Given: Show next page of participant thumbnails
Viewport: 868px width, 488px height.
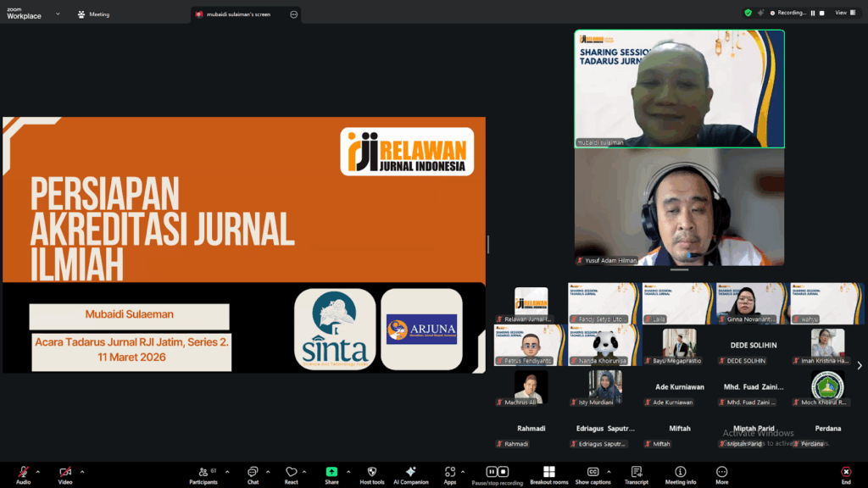Looking at the screenshot, I should pyautogui.click(x=860, y=366).
